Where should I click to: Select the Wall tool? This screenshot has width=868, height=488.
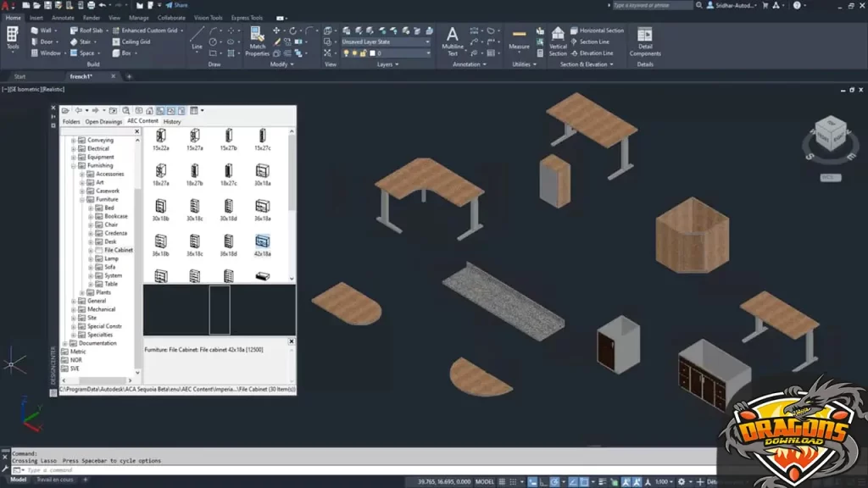coord(42,30)
